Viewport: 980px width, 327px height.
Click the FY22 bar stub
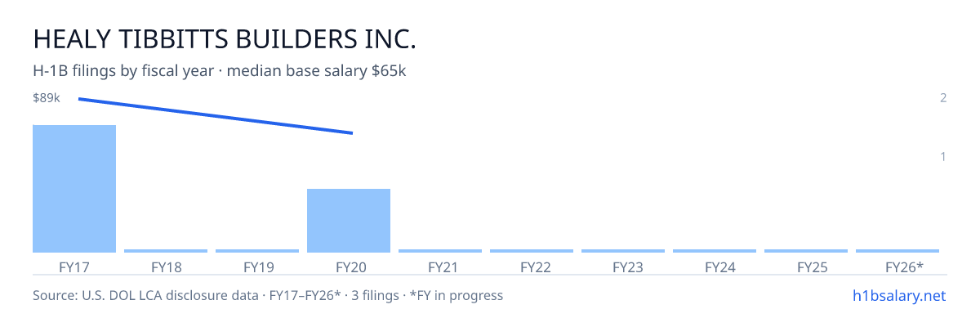coord(532,251)
